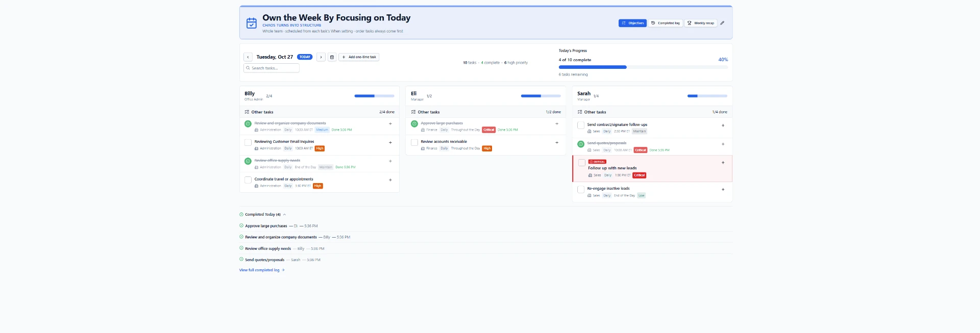Switch to the Objectives tab
This screenshot has width=980, height=333.
point(632,23)
